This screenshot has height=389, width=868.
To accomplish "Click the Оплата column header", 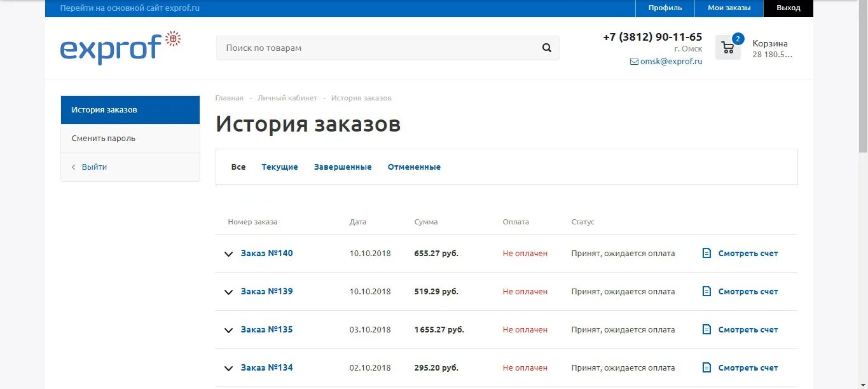I will [516, 222].
